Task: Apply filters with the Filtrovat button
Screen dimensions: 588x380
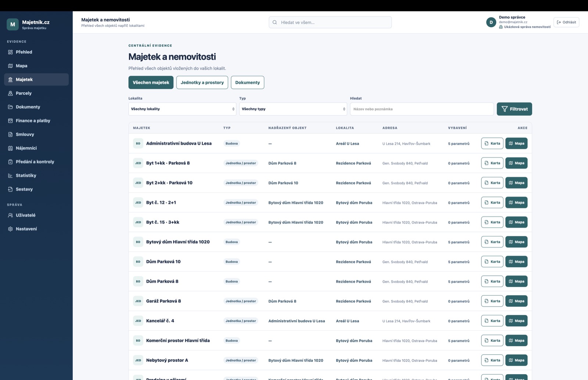Action: 514,109
